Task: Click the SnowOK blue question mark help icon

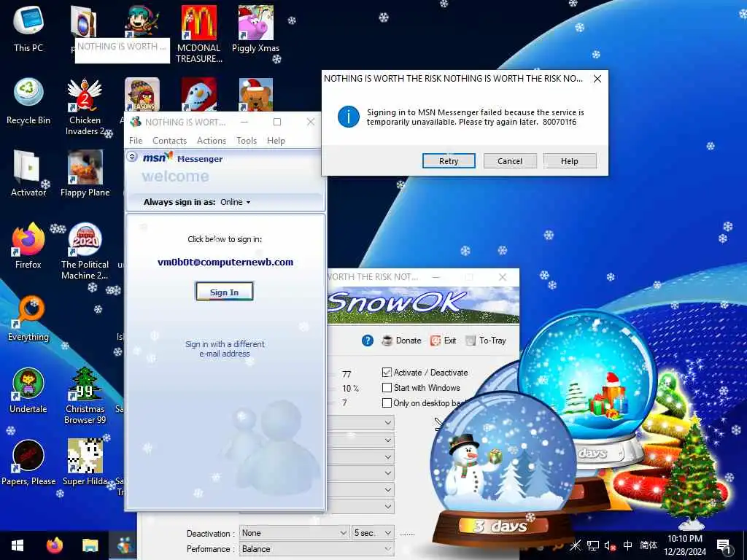Action: click(368, 341)
